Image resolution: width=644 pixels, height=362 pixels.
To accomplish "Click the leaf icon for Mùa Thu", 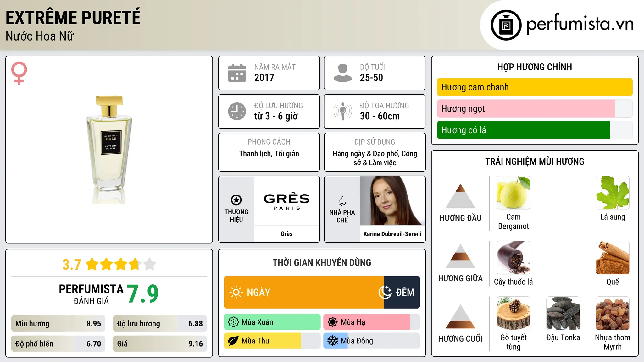I will click(233, 341).
